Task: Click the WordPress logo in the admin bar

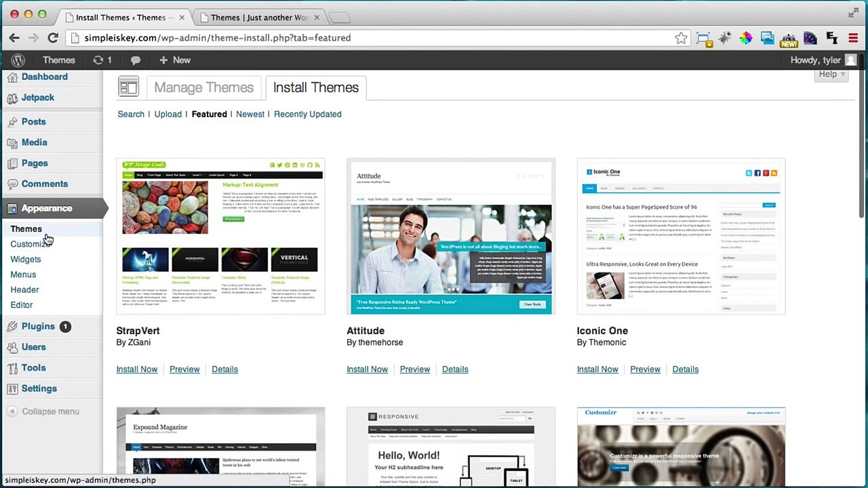Action: click(18, 60)
